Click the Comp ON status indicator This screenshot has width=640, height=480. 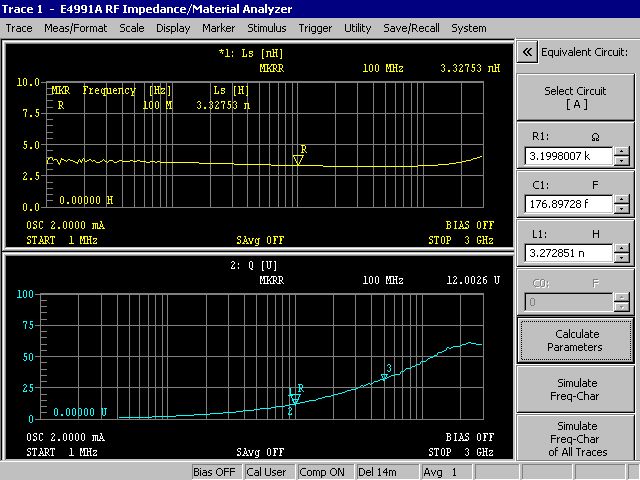pos(321,472)
